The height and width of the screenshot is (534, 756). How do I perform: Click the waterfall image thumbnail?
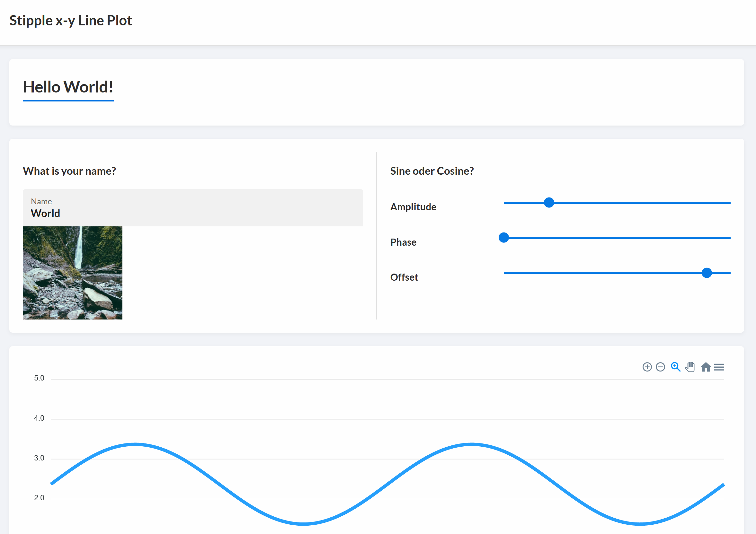[72, 273]
